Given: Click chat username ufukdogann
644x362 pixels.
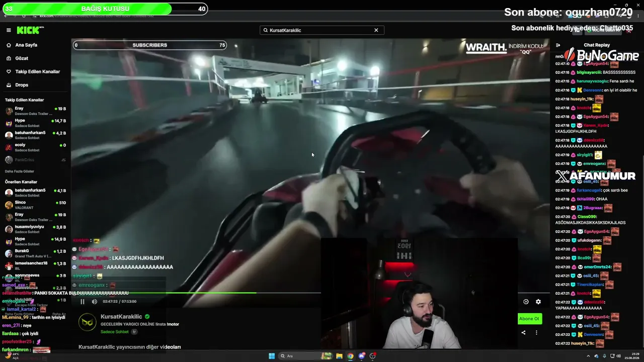Looking at the screenshot, I should pyautogui.click(x=589, y=240).
